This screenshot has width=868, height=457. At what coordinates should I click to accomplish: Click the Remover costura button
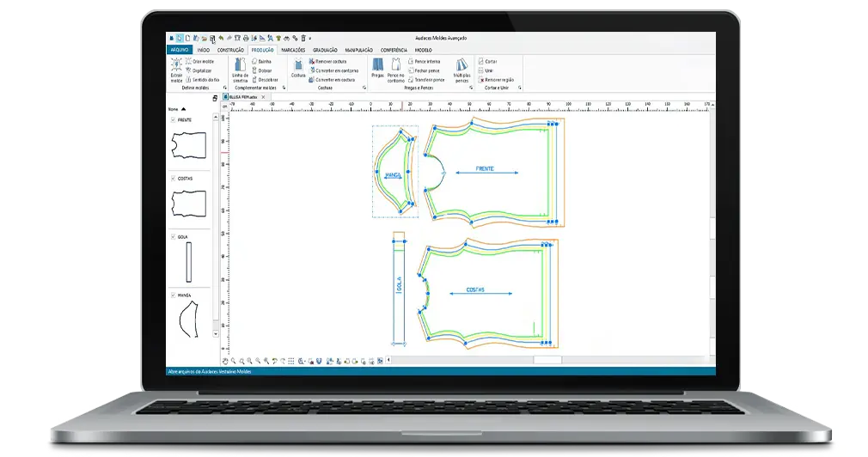point(332,62)
